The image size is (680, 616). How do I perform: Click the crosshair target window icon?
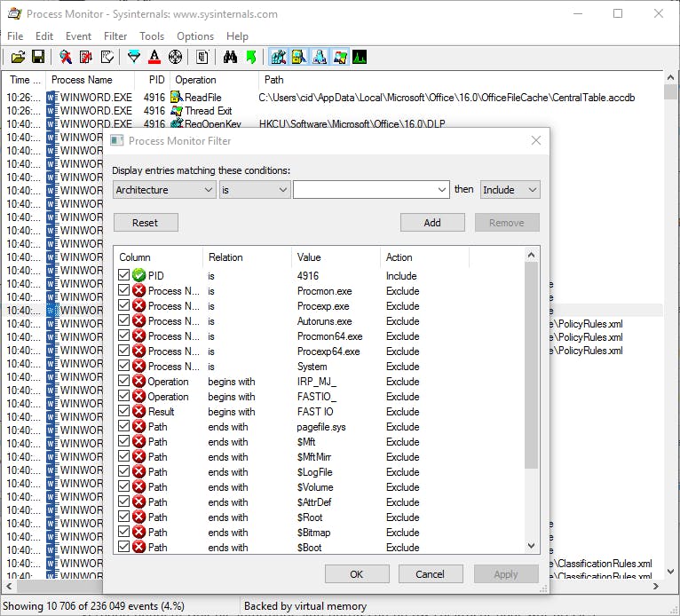tap(175, 57)
